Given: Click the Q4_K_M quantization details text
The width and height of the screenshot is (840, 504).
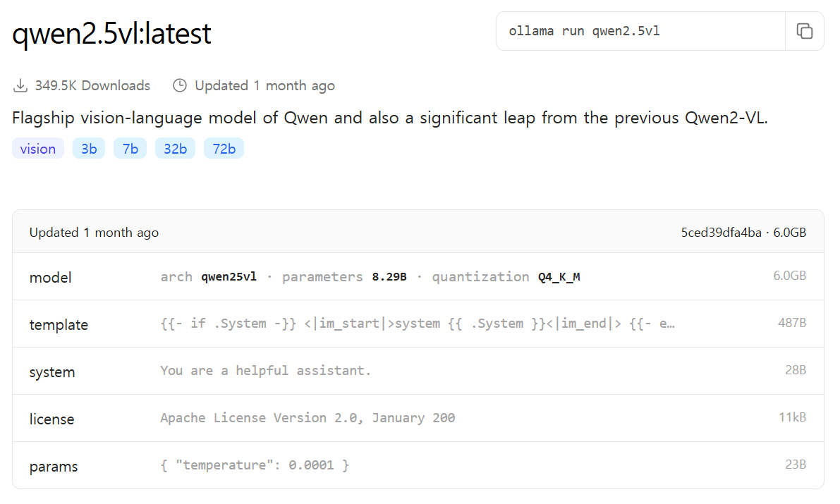Looking at the screenshot, I should (559, 277).
